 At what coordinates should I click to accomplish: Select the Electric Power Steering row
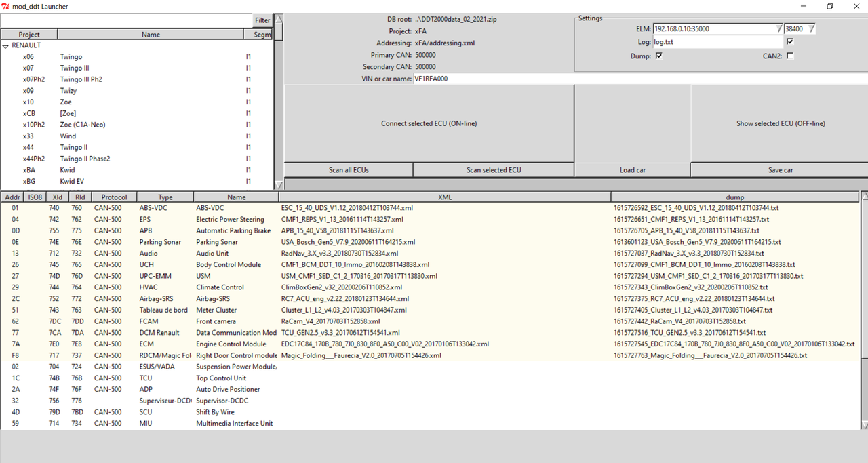(430, 220)
